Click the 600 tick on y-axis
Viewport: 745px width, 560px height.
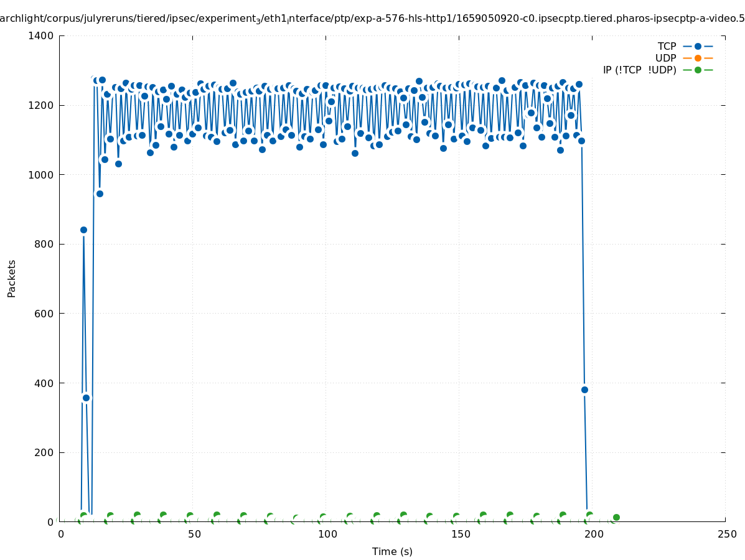(44, 314)
